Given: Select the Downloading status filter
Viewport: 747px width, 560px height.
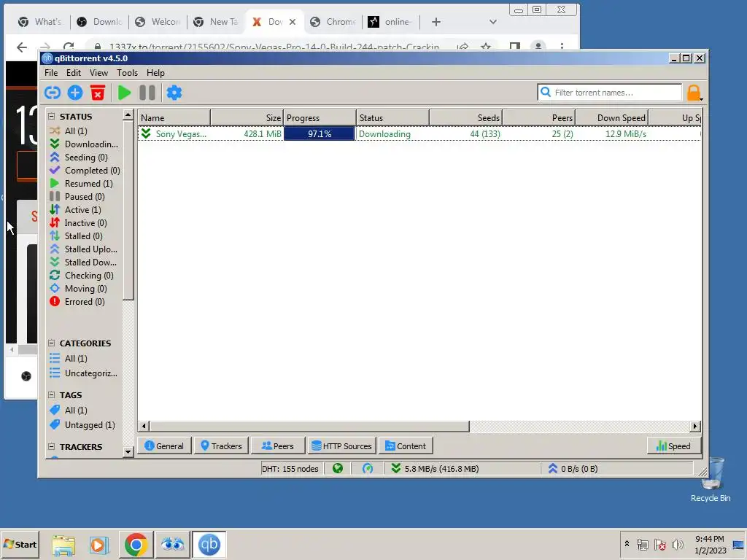Looking at the screenshot, I should coord(84,144).
